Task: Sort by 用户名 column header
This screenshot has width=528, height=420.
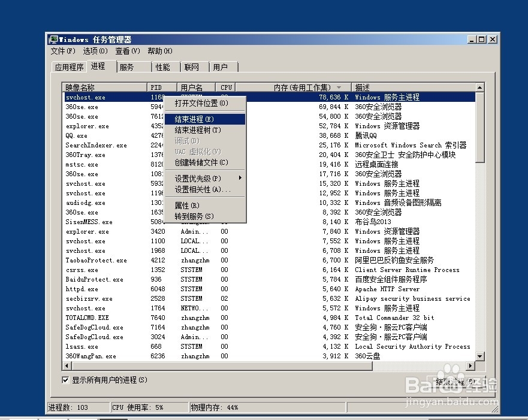Action: point(196,87)
